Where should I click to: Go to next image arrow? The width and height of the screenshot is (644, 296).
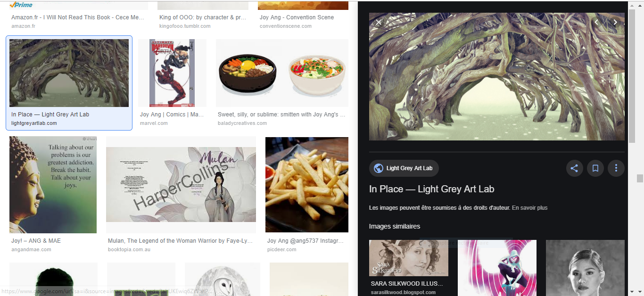615,22
